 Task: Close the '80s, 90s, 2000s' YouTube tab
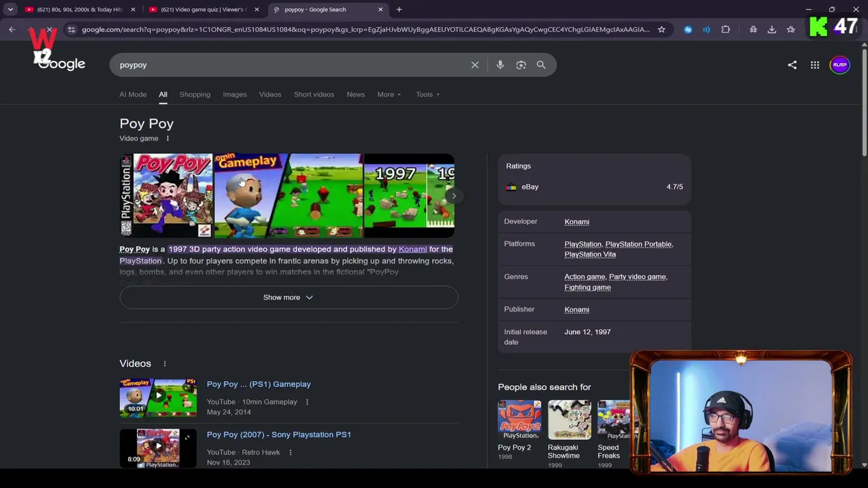pos(133,9)
